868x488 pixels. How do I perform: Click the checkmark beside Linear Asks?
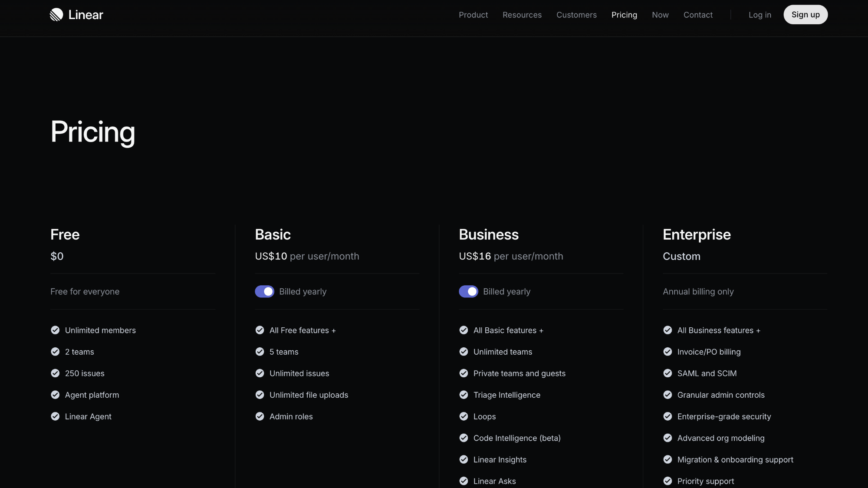(x=464, y=481)
